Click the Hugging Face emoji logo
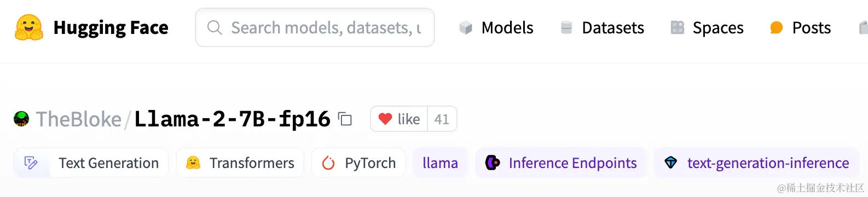This screenshot has height=197, width=868. [x=29, y=28]
